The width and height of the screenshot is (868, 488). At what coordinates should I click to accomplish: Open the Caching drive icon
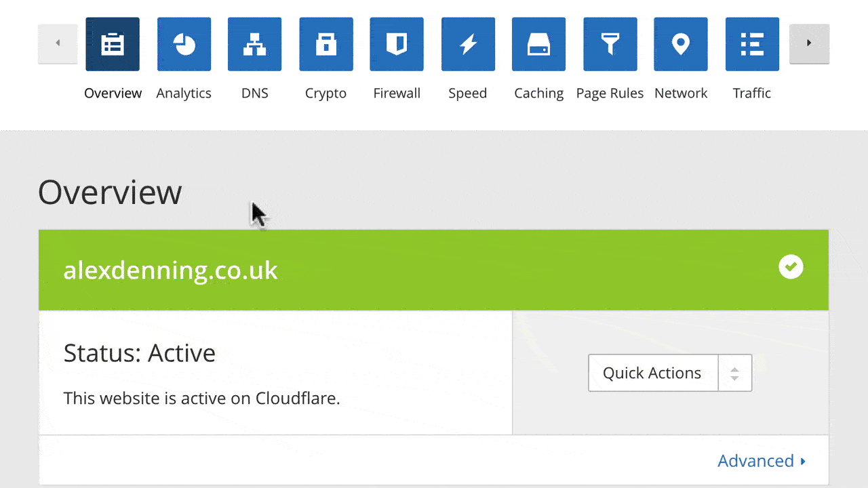(538, 44)
